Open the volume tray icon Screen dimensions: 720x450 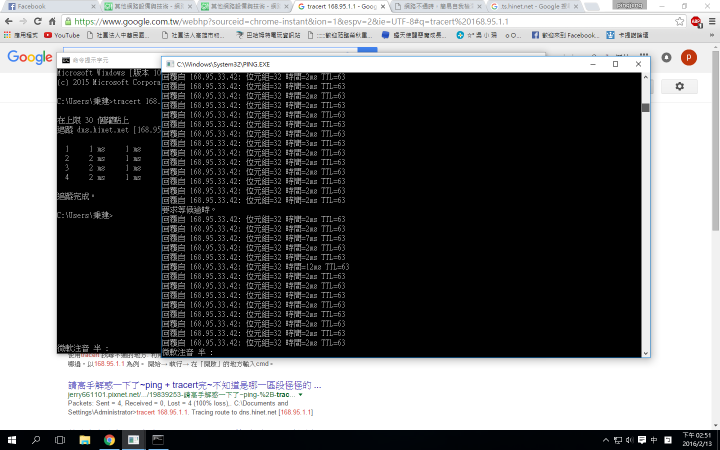pyautogui.click(x=630, y=440)
